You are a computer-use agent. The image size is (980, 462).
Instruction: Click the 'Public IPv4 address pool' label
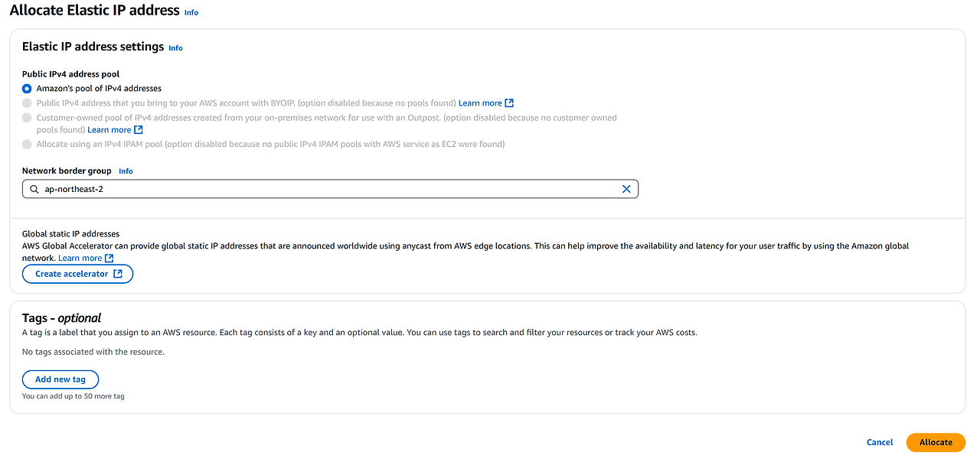[70, 74]
